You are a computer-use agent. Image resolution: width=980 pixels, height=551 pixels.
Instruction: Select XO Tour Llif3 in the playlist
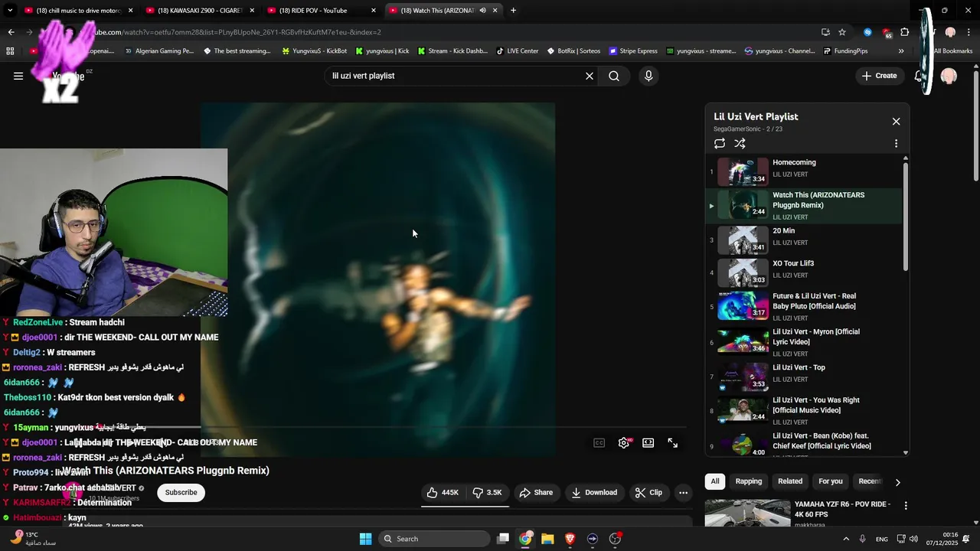(804, 272)
